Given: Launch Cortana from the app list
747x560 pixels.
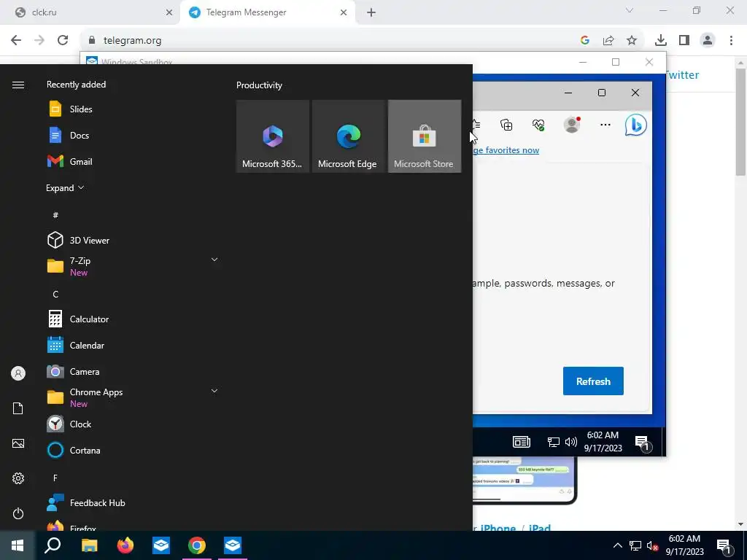Looking at the screenshot, I should click(133, 450).
